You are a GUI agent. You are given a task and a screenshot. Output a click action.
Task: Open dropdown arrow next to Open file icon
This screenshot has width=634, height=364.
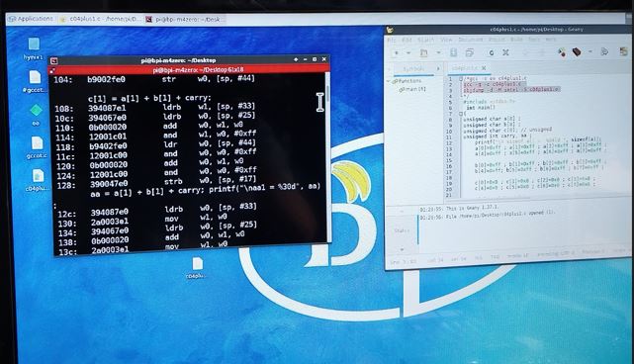pyautogui.click(x=438, y=53)
